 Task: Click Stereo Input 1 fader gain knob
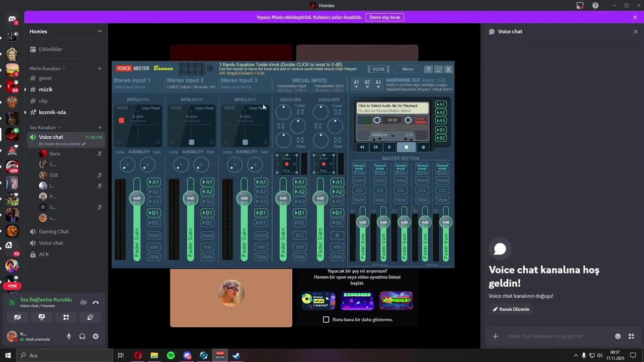[137, 198]
